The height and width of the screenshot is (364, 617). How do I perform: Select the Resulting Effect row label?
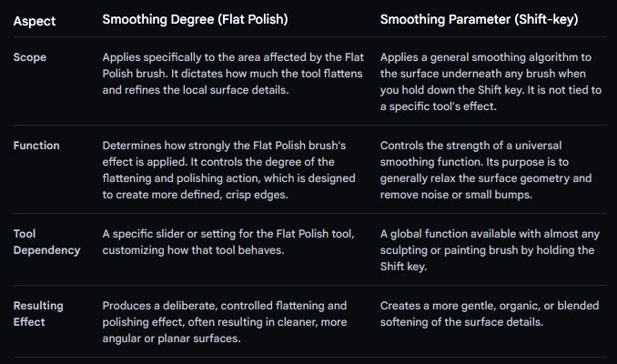click(x=41, y=313)
